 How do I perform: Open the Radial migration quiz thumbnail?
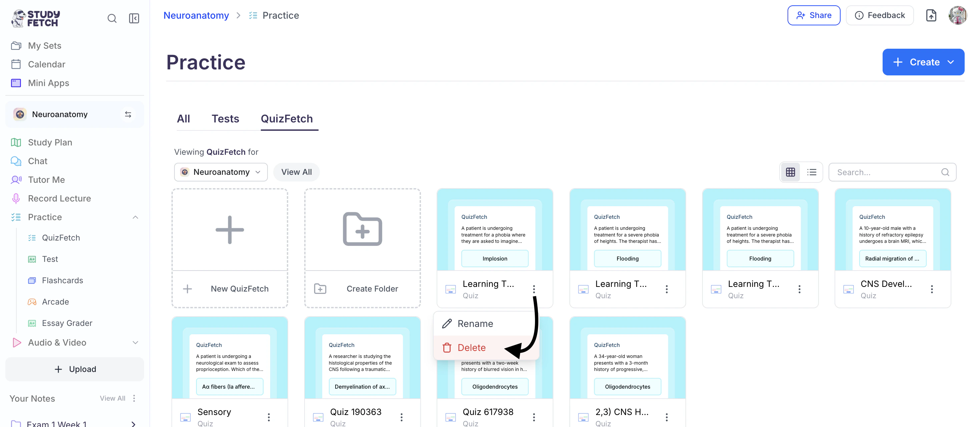pos(893,230)
